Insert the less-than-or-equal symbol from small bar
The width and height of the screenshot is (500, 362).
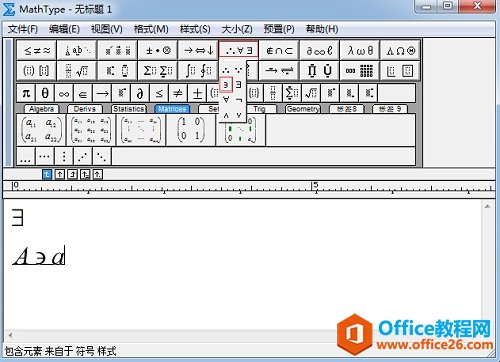point(159,93)
